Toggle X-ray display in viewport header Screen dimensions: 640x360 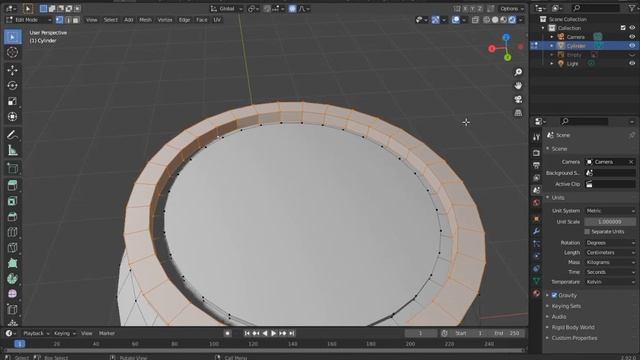coord(476,20)
